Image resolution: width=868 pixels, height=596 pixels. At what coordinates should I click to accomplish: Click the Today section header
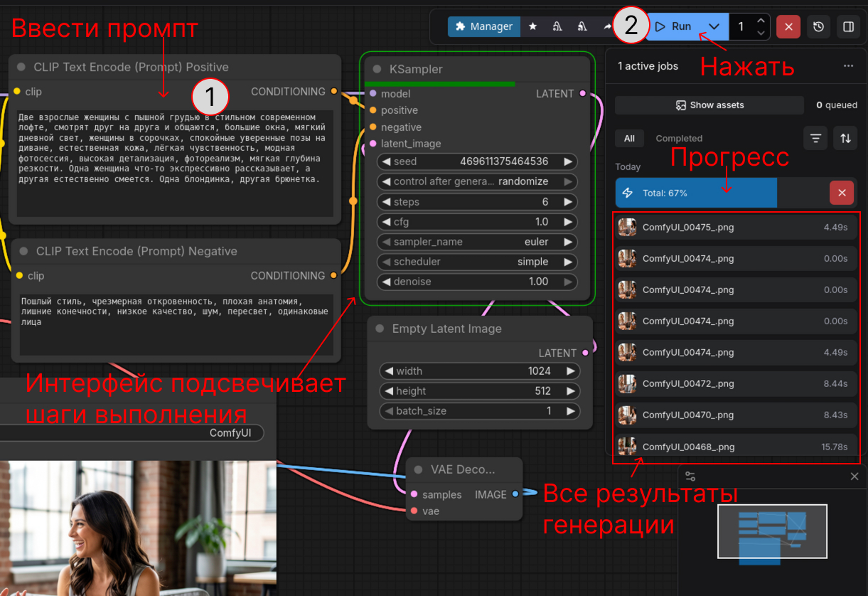pyautogui.click(x=628, y=166)
